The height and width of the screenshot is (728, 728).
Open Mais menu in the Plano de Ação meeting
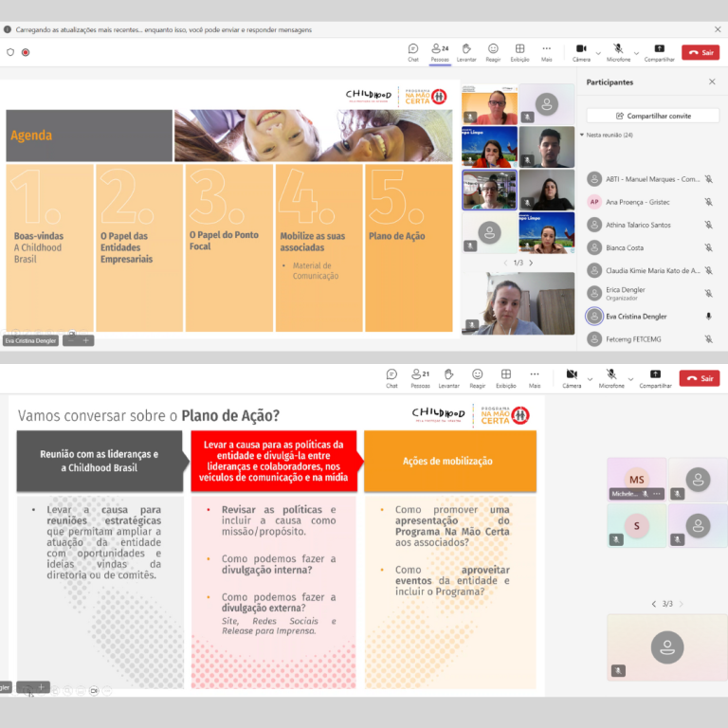[535, 378]
